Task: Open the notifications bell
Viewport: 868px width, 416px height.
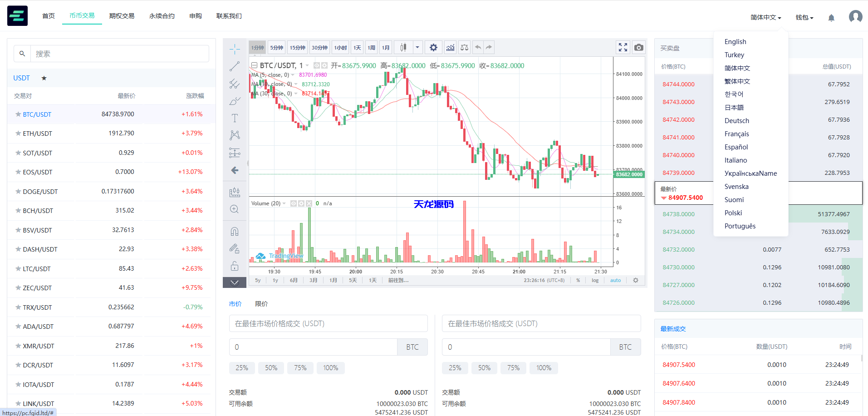Action: point(831,18)
